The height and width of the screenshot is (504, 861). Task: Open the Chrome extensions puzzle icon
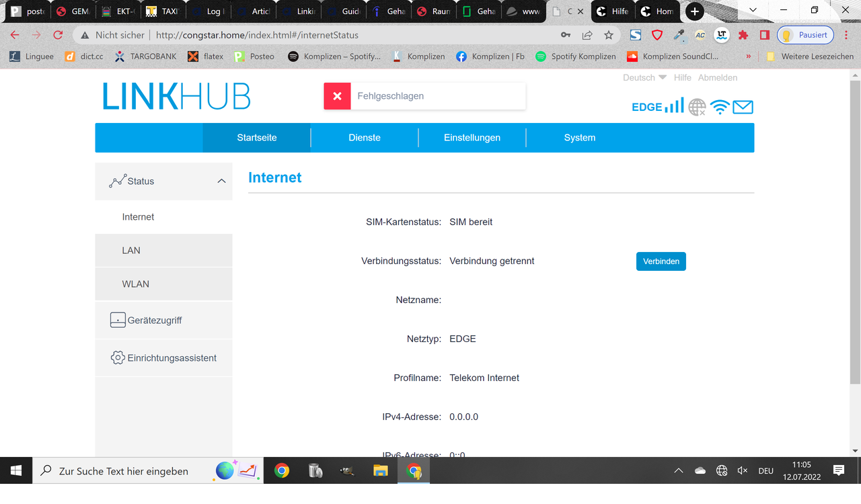click(743, 35)
